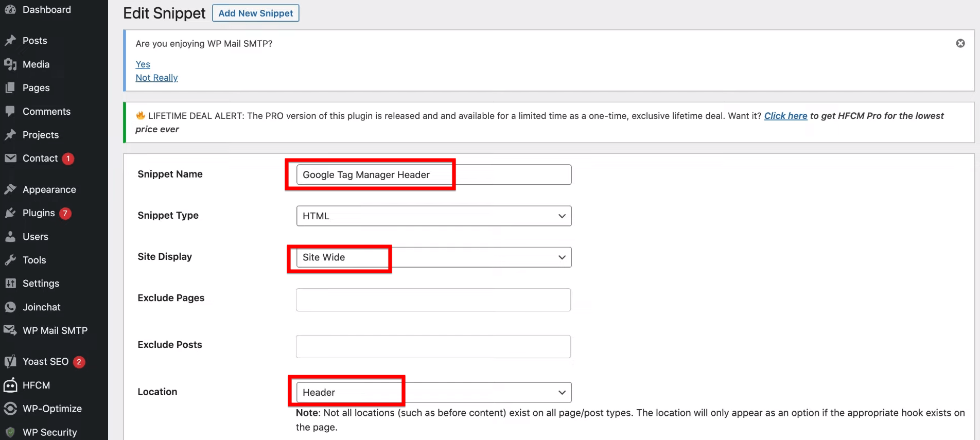The image size is (980, 440).
Task: Go to the Settings menu
Action: pos(41,284)
